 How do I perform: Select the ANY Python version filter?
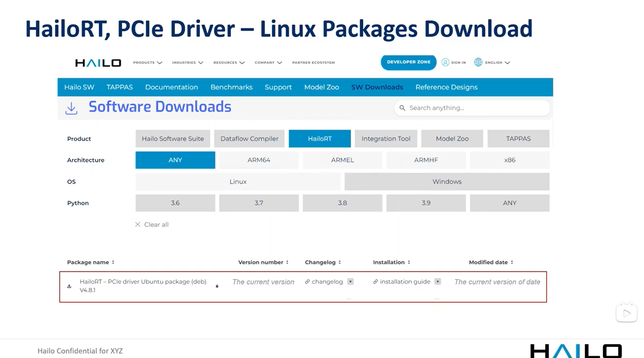510,203
